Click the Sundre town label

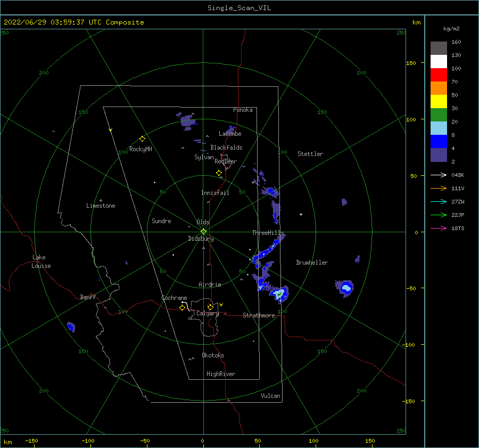[161, 221]
